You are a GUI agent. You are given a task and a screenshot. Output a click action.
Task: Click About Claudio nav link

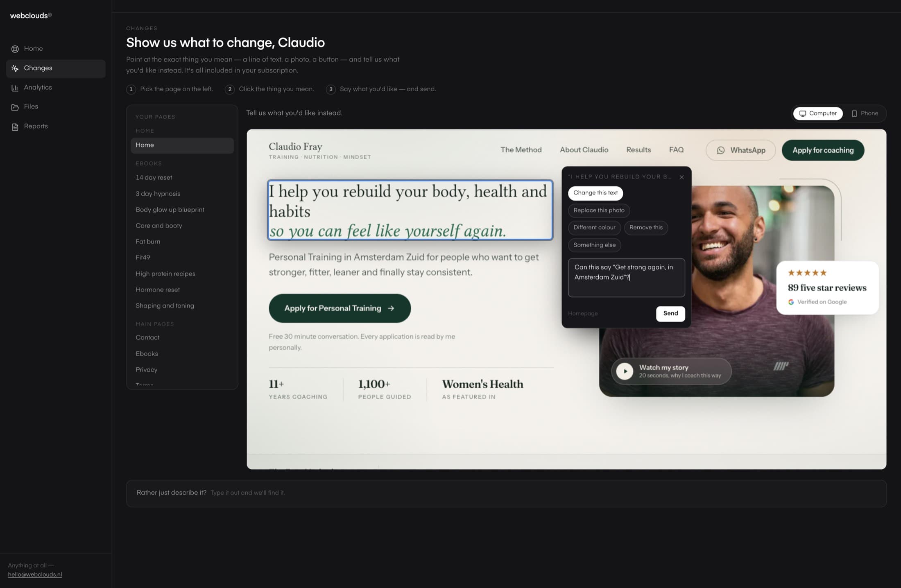(x=584, y=150)
